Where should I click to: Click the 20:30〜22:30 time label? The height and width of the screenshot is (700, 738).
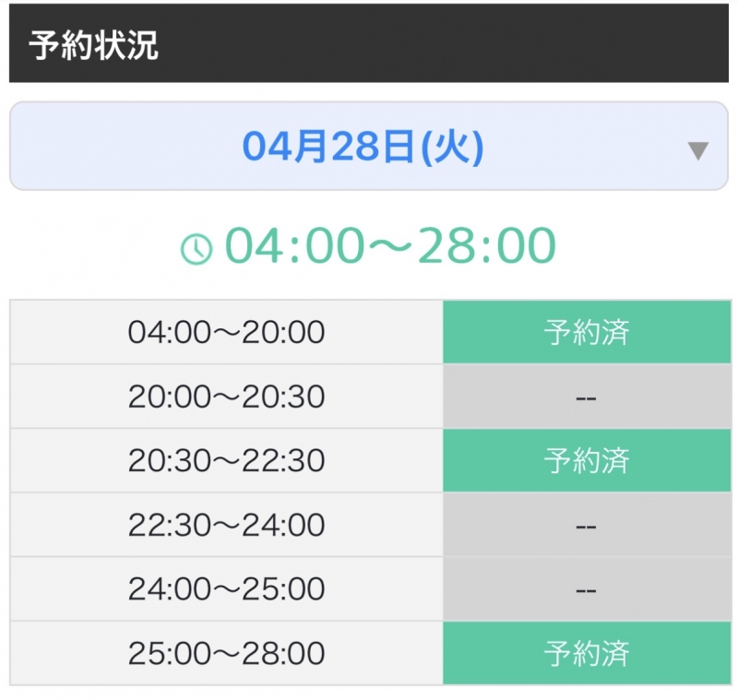225,460
